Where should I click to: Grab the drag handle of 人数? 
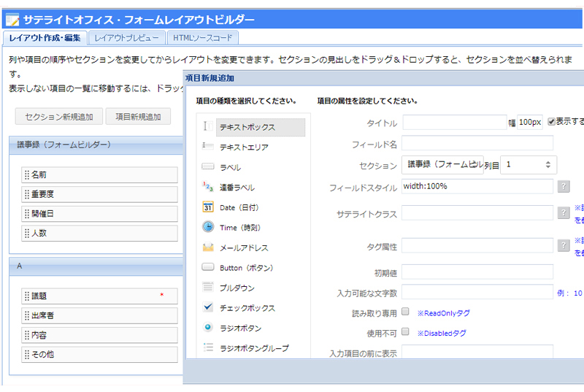(x=27, y=233)
